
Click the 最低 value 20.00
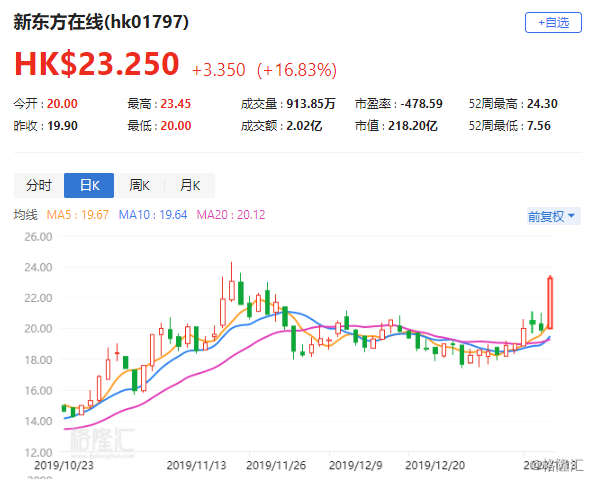(x=176, y=125)
